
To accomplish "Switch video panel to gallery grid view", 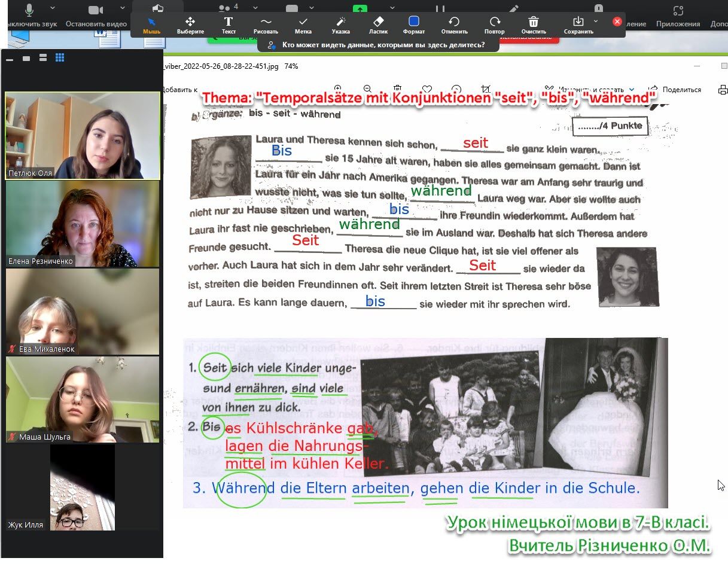I will [x=60, y=57].
